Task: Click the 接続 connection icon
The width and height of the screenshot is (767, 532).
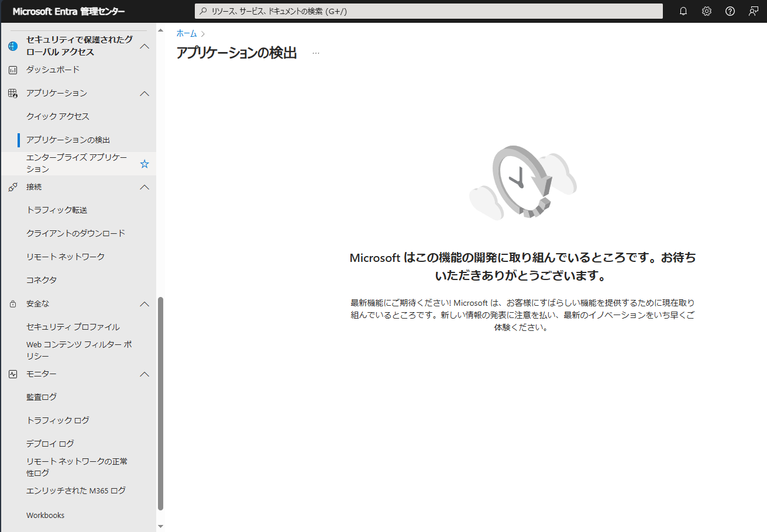Action: pyautogui.click(x=13, y=187)
